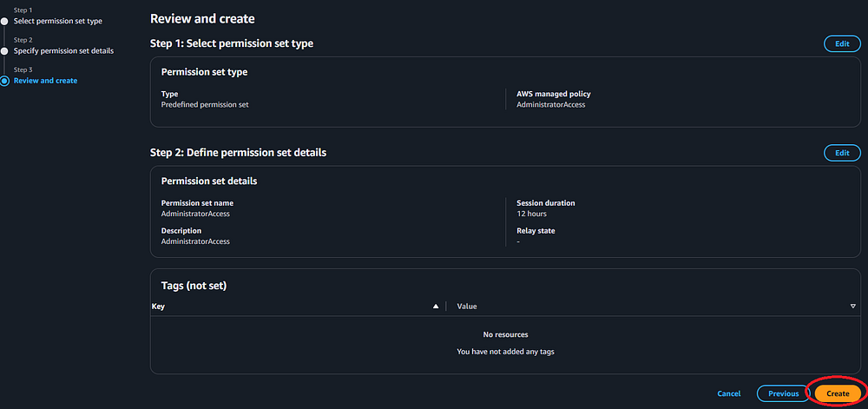Click the Step 2 progress circle indicator
Image resolution: width=868 pixels, height=409 pixels.
click(x=4, y=50)
